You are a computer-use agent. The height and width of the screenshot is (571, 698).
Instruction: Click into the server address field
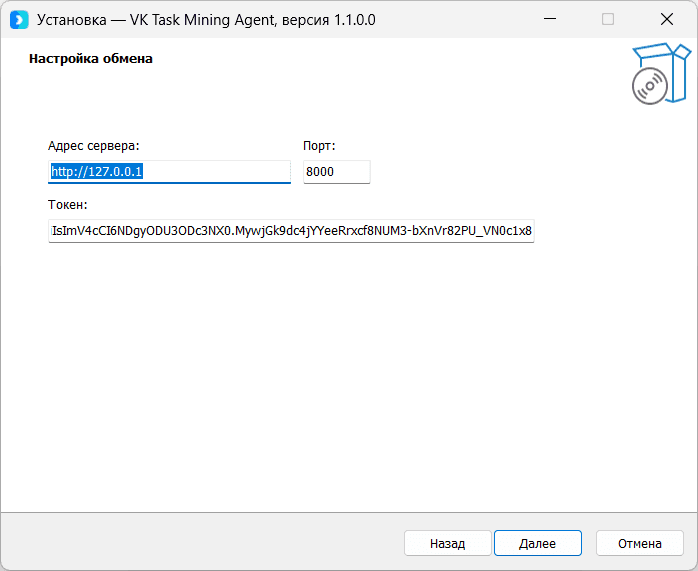pos(169,172)
